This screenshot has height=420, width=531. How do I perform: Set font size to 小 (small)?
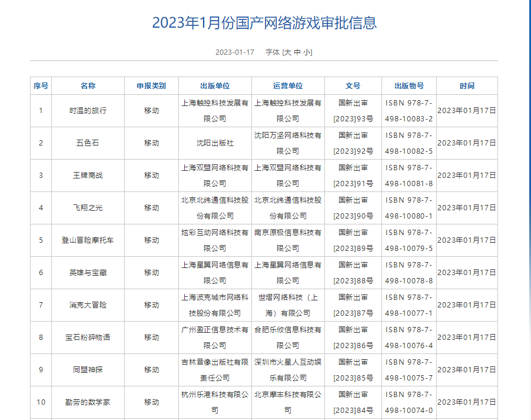coord(307,52)
